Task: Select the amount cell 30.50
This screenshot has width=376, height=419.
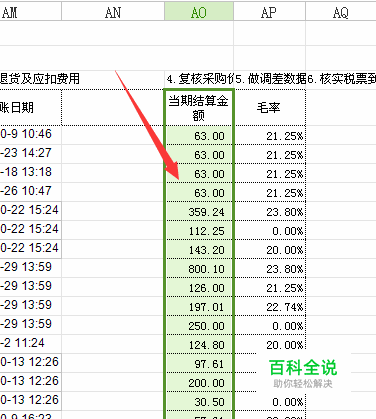Action: point(199,402)
